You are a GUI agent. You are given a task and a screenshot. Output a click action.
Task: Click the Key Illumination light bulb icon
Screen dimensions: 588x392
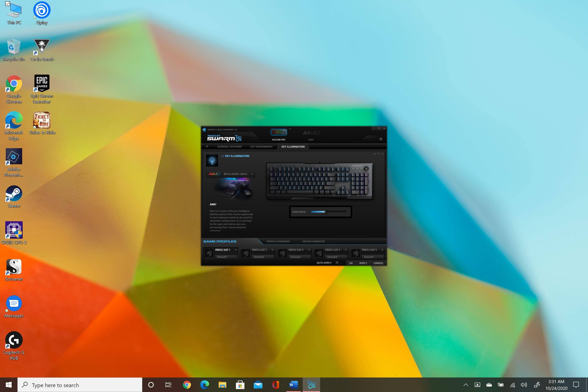click(212, 160)
